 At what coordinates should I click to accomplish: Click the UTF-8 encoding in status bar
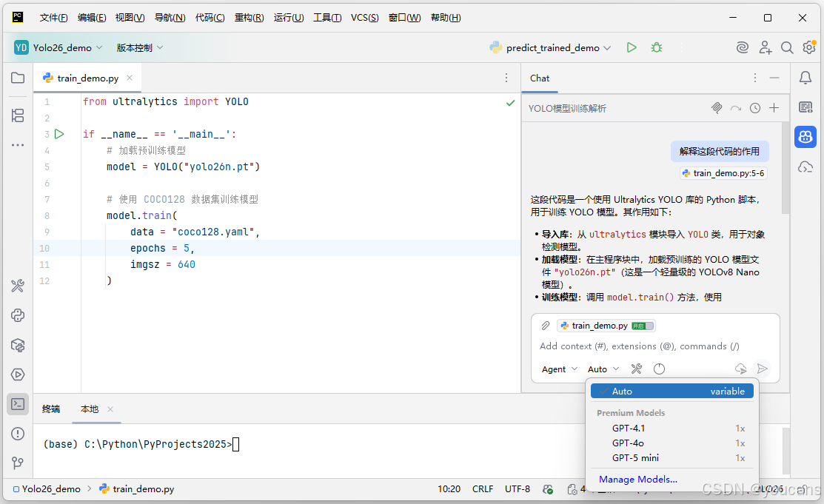[517, 488]
